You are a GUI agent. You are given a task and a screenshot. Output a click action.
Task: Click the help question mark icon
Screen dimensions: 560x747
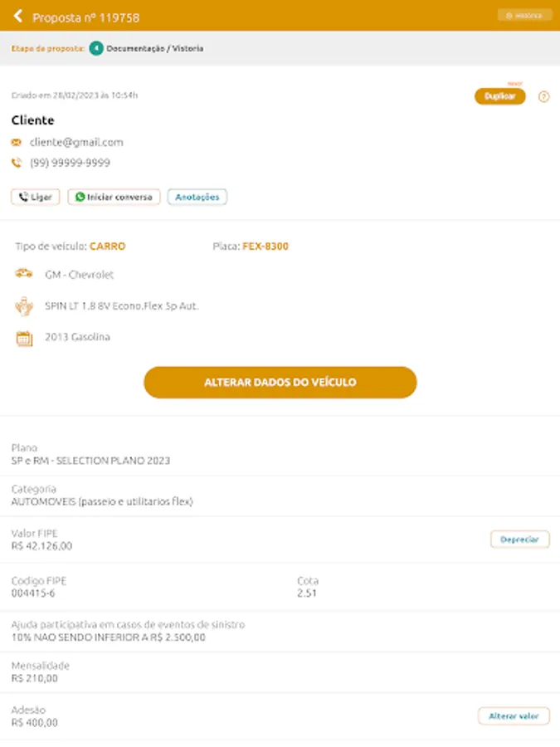click(544, 97)
